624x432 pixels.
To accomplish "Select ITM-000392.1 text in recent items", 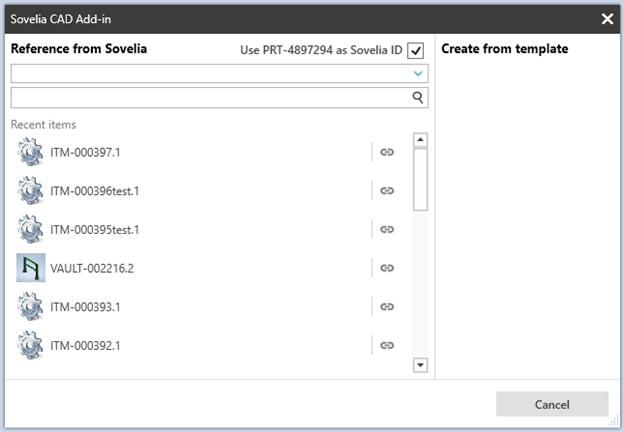I will (x=85, y=345).
